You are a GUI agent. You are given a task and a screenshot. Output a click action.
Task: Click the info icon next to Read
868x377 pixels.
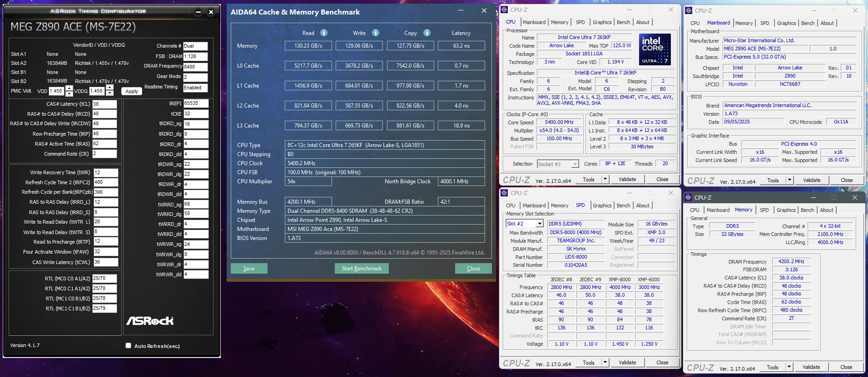324,33
